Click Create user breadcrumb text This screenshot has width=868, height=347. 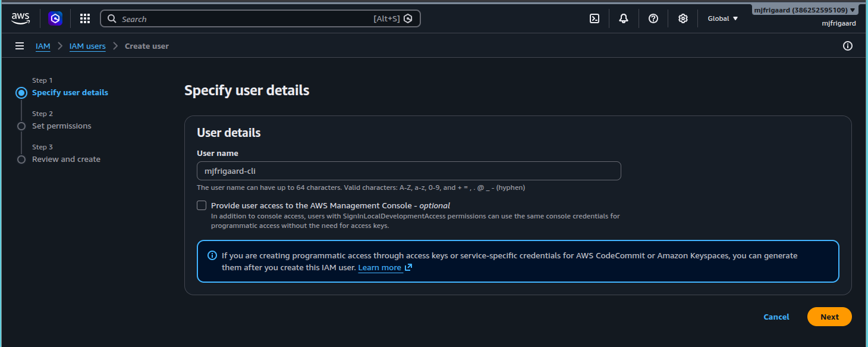pos(147,46)
